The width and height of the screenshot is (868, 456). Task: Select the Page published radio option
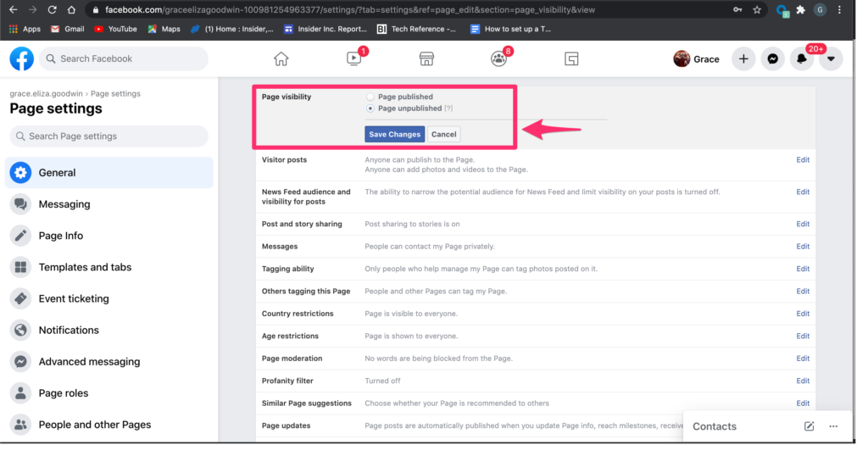click(370, 97)
